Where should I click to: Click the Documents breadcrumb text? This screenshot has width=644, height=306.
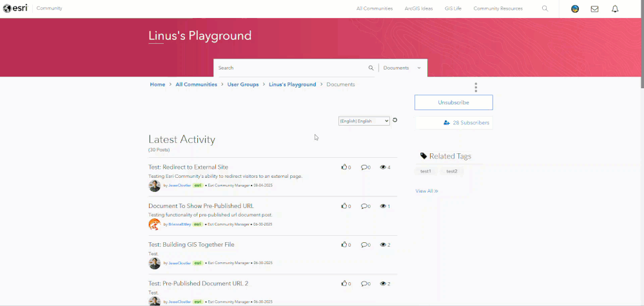click(x=340, y=84)
